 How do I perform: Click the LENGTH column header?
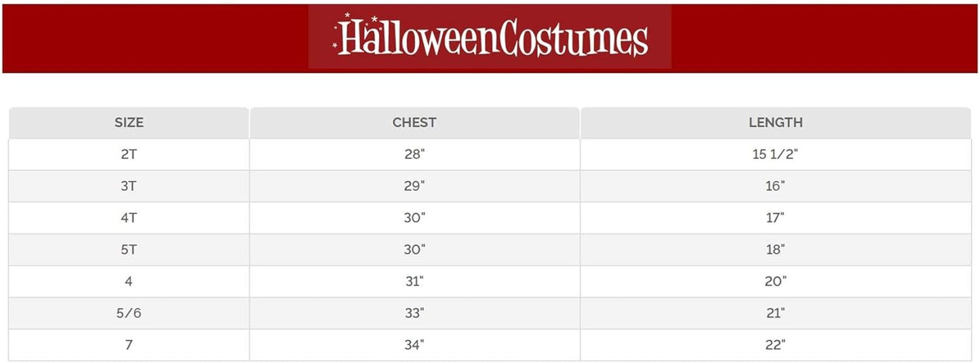pos(775,123)
